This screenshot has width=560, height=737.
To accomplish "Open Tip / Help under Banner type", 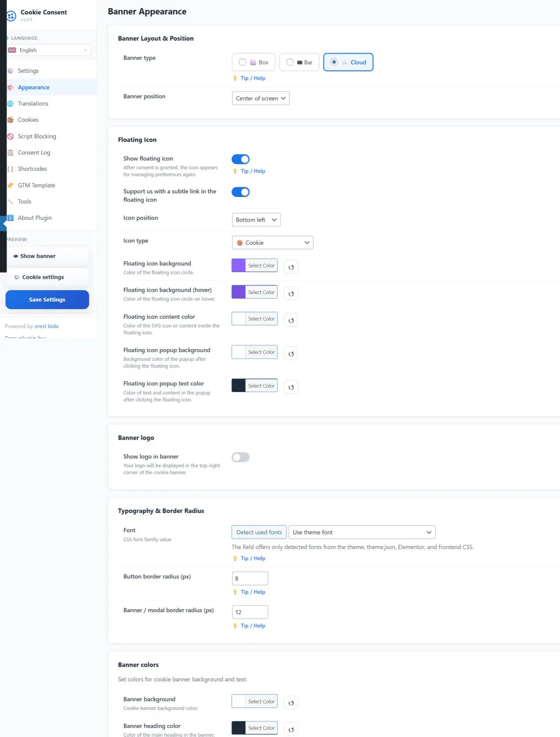I will tap(253, 78).
